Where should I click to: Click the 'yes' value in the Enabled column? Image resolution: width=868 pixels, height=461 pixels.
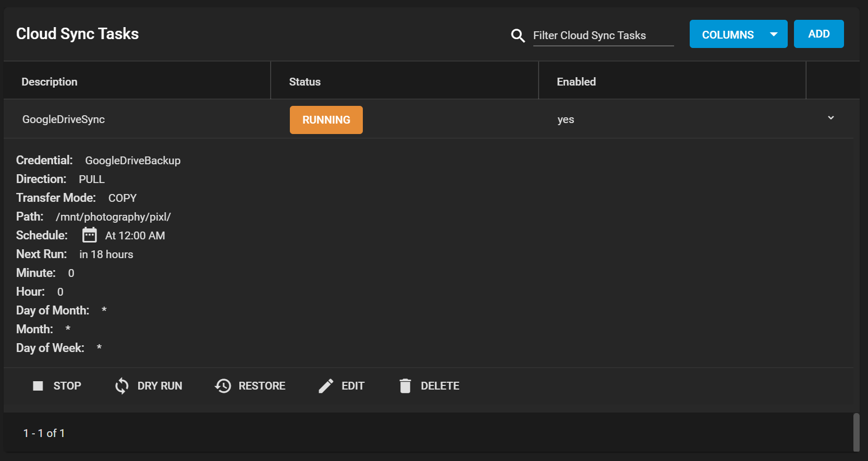click(x=566, y=119)
